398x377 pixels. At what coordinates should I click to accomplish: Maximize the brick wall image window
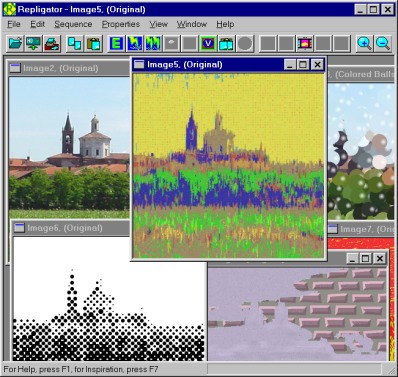pyautogui.click(x=366, y=258)
